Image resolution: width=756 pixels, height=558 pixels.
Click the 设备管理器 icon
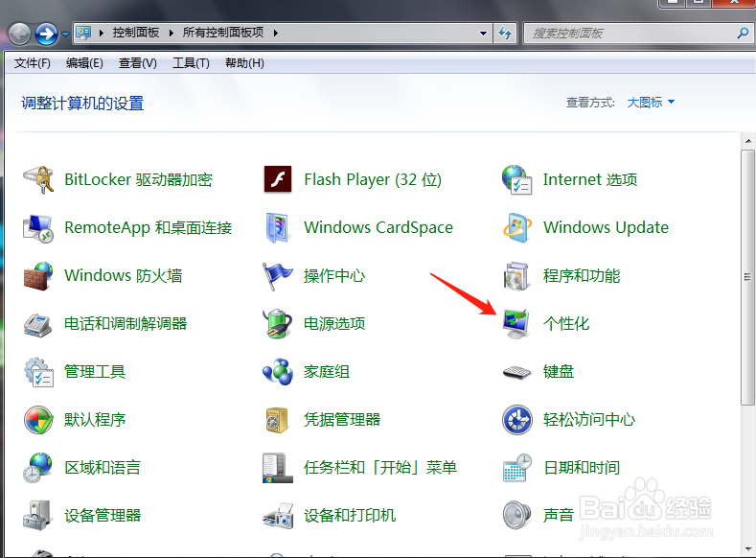point(37,515)
